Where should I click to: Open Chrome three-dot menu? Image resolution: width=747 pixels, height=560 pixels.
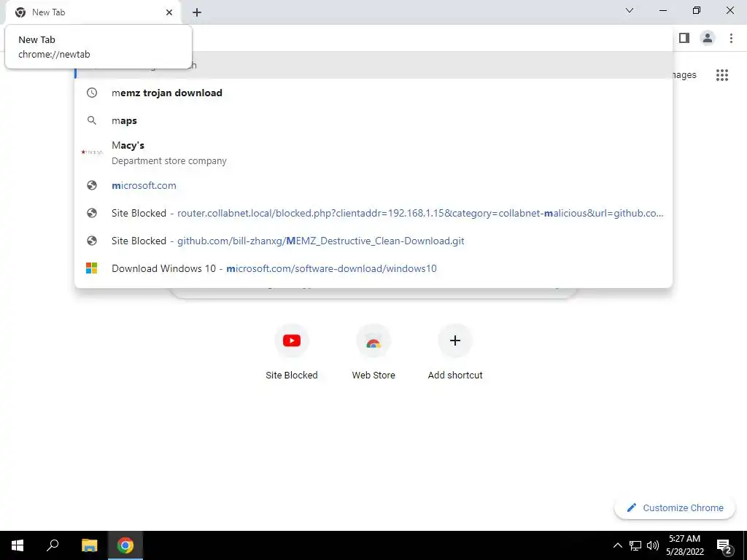(x=731, y=38)
